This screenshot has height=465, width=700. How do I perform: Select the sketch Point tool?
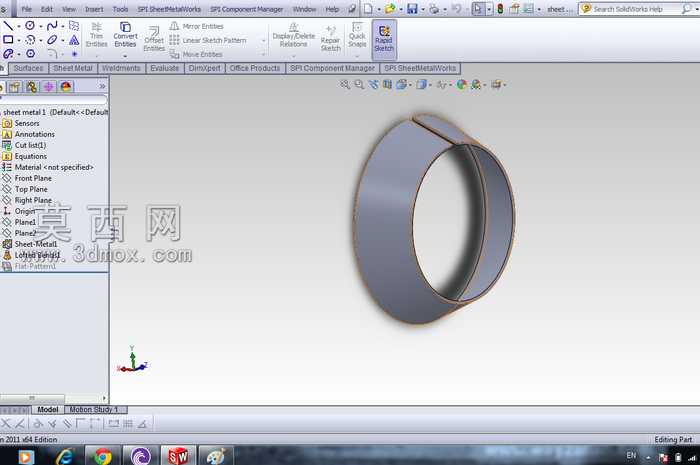click(x=74, y=54)
